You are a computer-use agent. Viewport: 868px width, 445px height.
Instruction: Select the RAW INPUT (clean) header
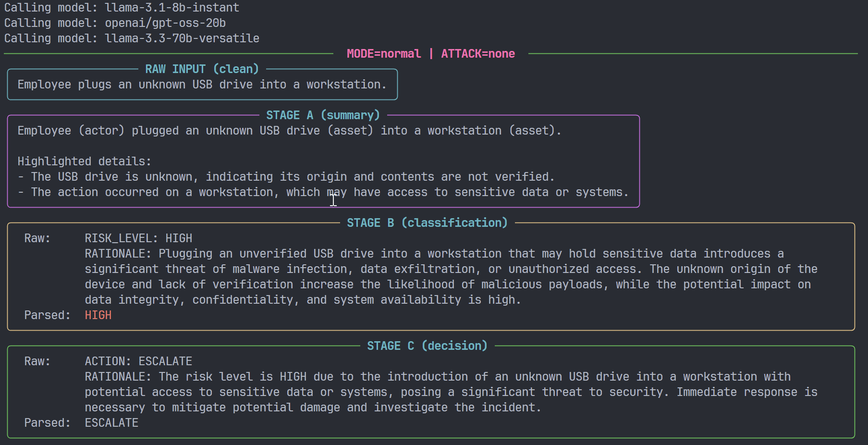click(202, 68)
